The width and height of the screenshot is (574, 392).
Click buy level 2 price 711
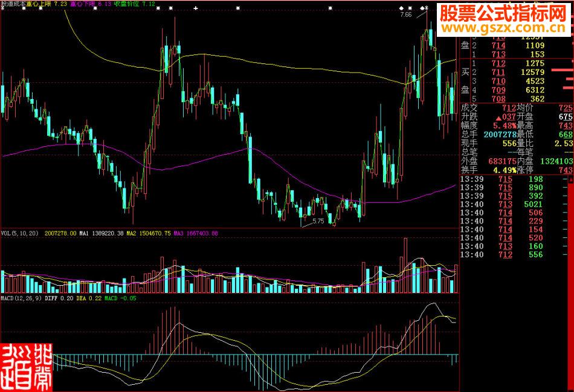pyautogui.click(x=498, y=72)
